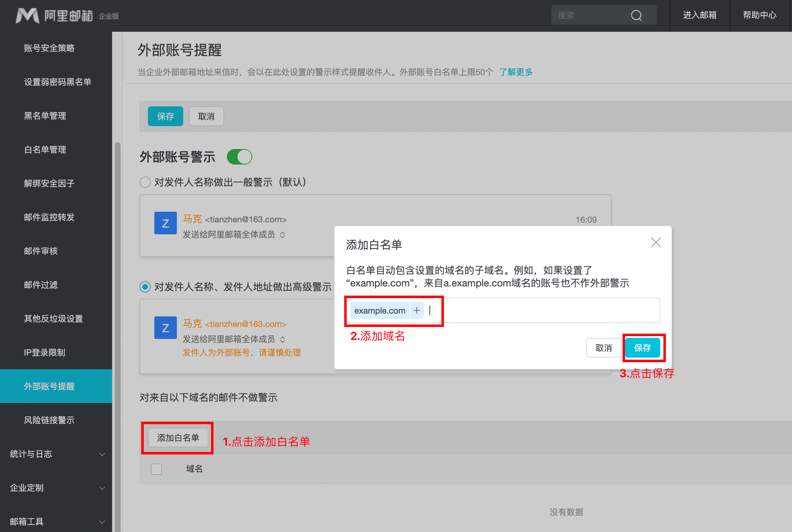
Task: Click the example.com tag in the dialog
Action: coord(379,310)
